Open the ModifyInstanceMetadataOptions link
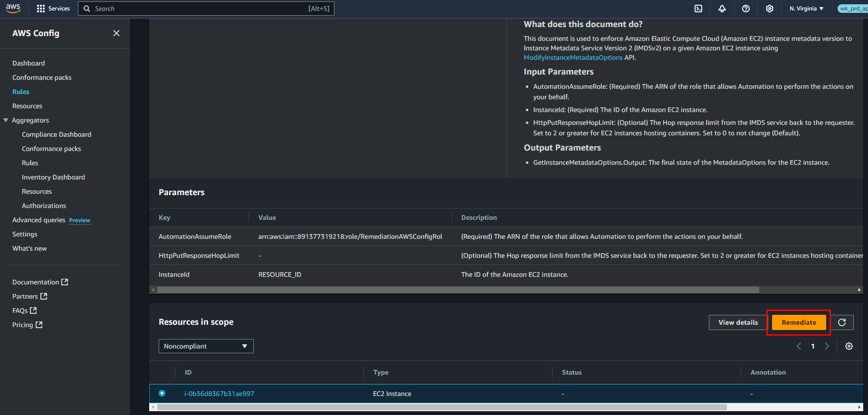Image resolution: width=868 pixels, height=415 pixels. point(573,57)
